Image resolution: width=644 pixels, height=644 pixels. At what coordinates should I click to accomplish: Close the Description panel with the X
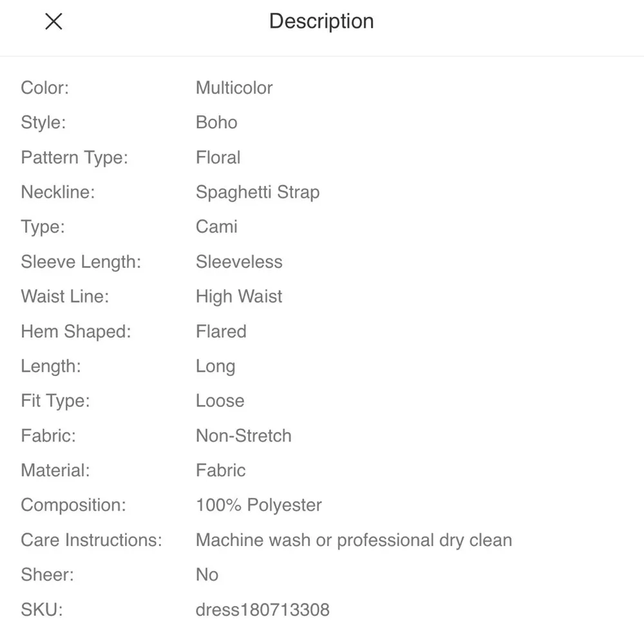(x=53, y=22)
